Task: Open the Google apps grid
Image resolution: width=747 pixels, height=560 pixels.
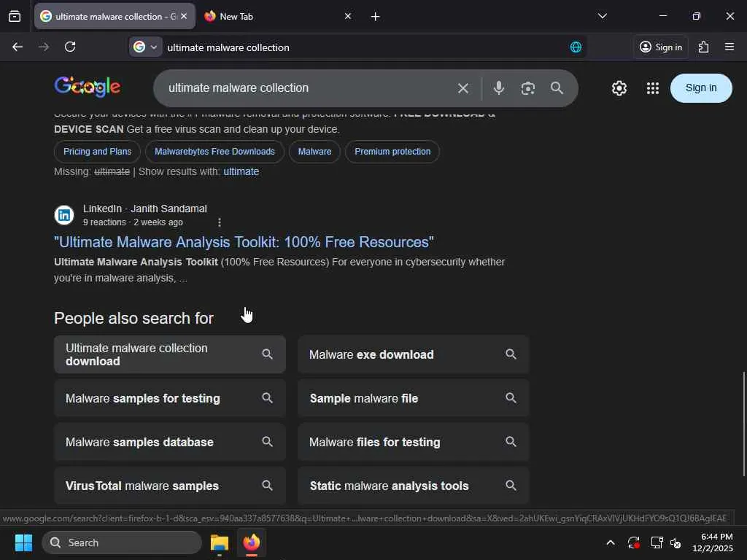Action: [x=653, y=88]
